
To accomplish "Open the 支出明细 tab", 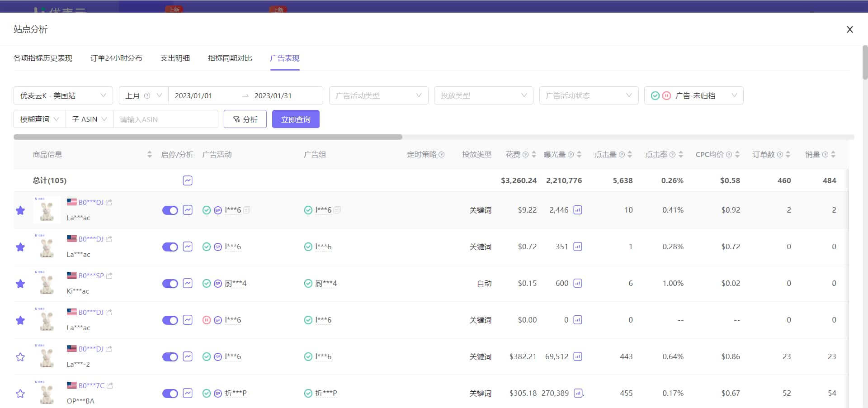I will (175, 58).
